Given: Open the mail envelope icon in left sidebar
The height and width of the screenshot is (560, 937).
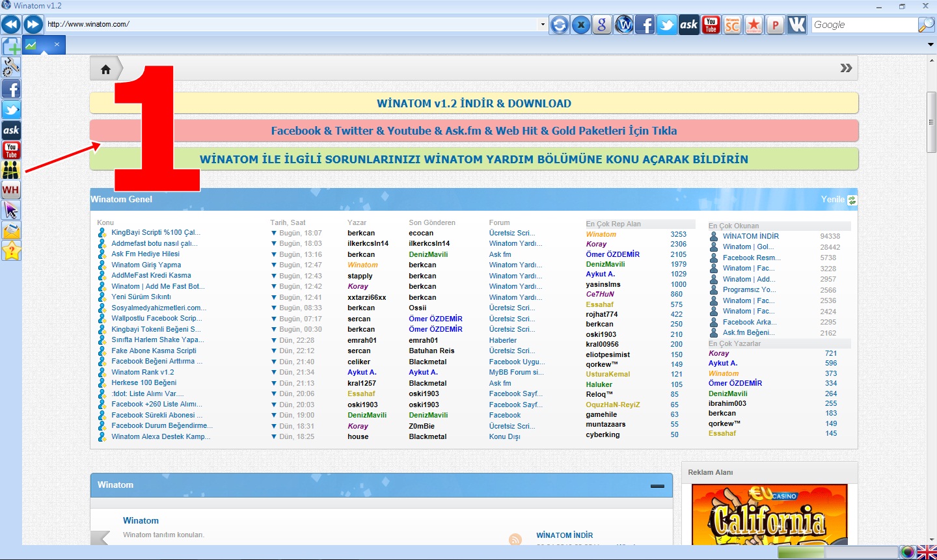Looking at the screenshot, I should 11,230.
